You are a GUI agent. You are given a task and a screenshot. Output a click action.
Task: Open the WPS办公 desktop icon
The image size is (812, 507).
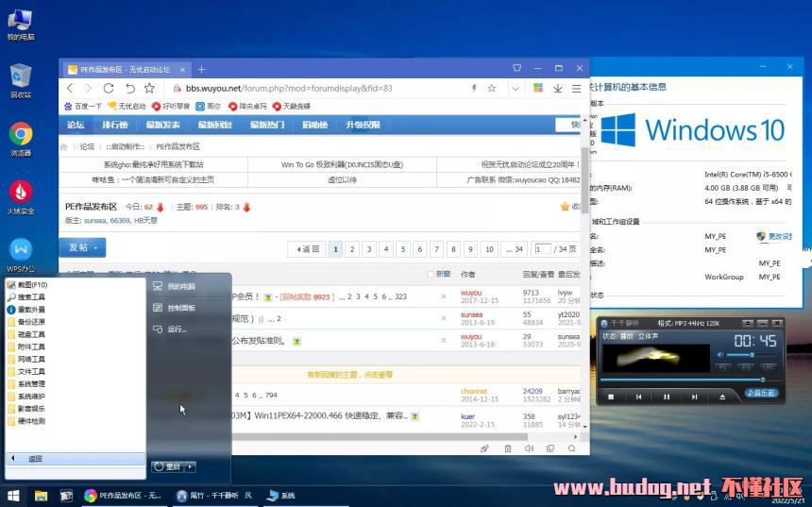(x=21, y=255)
